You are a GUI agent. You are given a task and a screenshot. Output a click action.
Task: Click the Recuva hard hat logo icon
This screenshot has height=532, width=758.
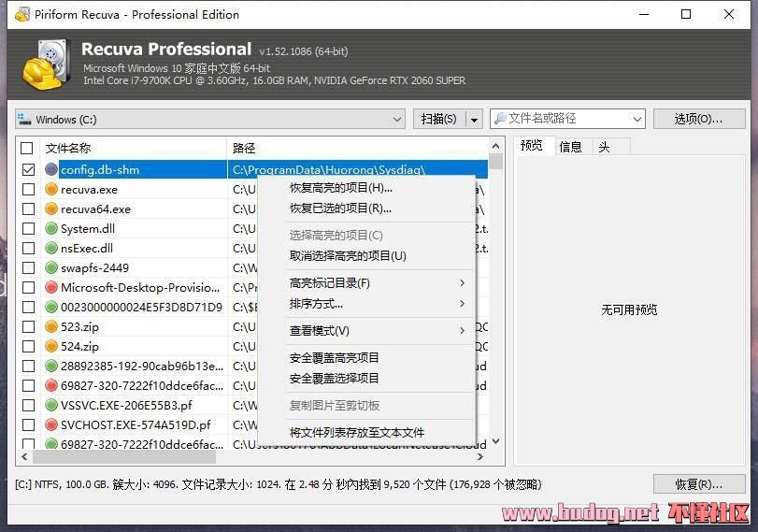click(43, 64)
